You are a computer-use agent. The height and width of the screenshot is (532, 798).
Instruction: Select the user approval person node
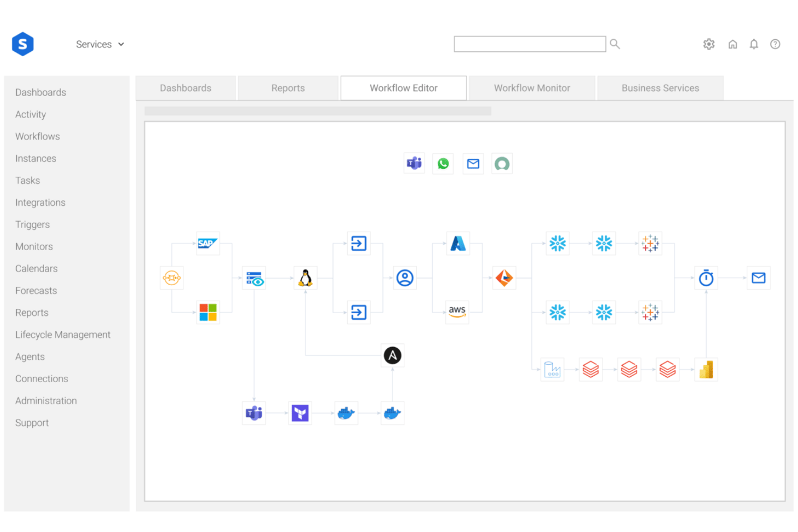click(x=405, y=278)
